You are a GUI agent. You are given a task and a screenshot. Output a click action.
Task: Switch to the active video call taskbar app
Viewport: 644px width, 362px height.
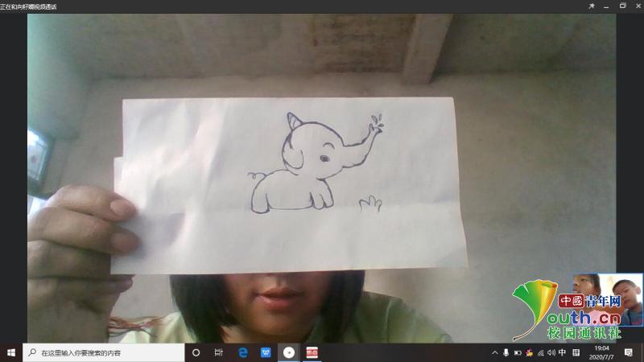pyautogui.click(x=289, y=352)
